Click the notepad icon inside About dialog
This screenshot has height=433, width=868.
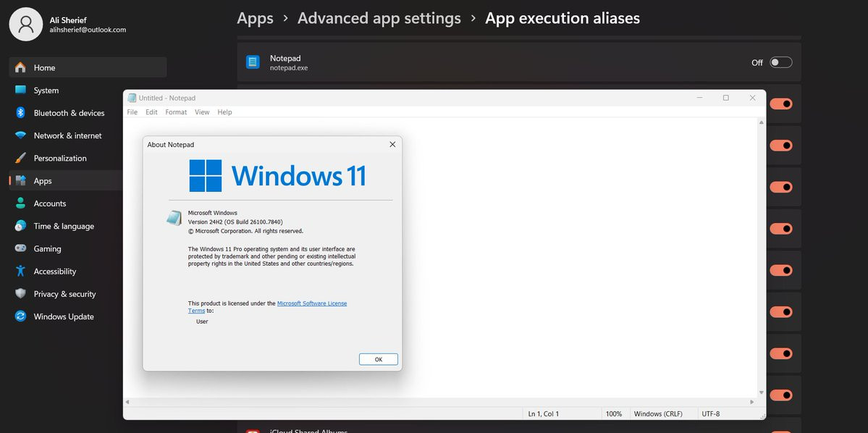point(174,218)
